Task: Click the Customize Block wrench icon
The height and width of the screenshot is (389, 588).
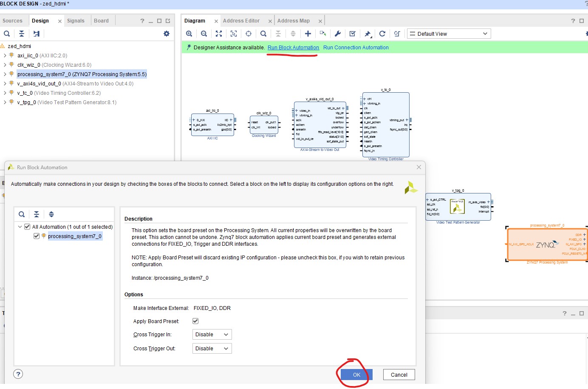Action: [x=338, y=34]
